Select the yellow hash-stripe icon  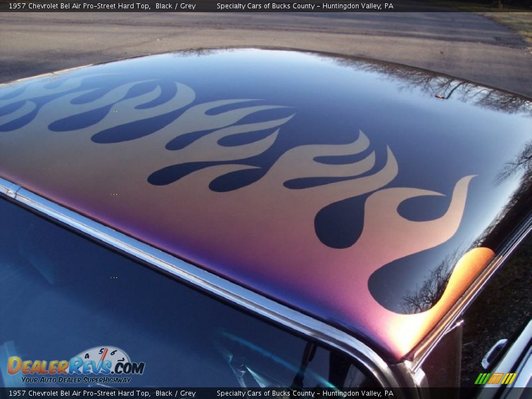[509, 378]
